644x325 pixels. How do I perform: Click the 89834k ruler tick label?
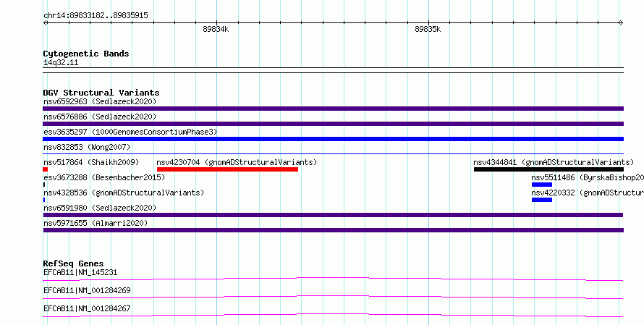[216, 29]
